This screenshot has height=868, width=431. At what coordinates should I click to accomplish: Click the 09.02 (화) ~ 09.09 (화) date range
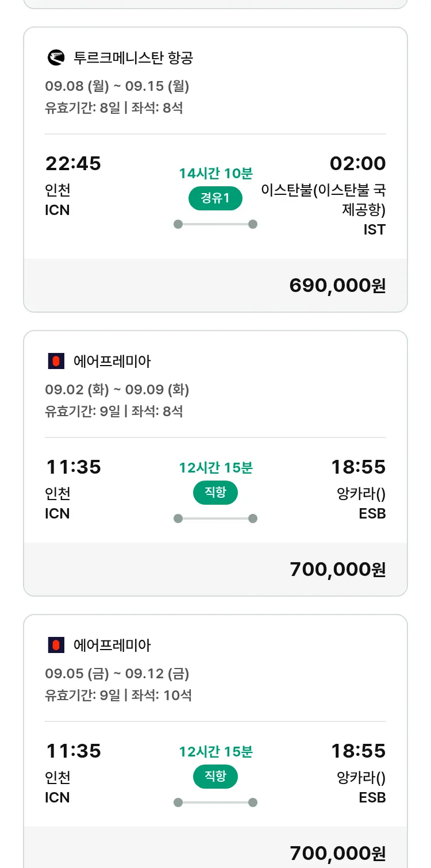(x=117, y=390)
